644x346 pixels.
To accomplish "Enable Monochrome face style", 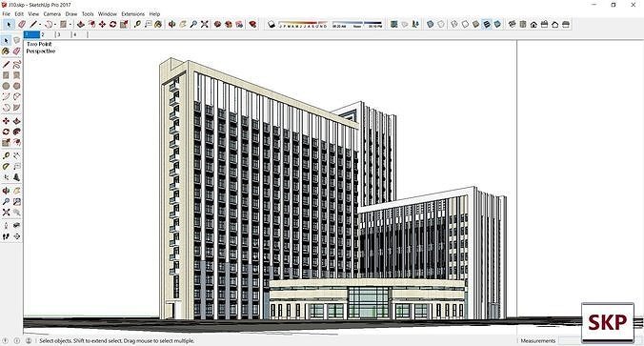I will coord(497,24).
